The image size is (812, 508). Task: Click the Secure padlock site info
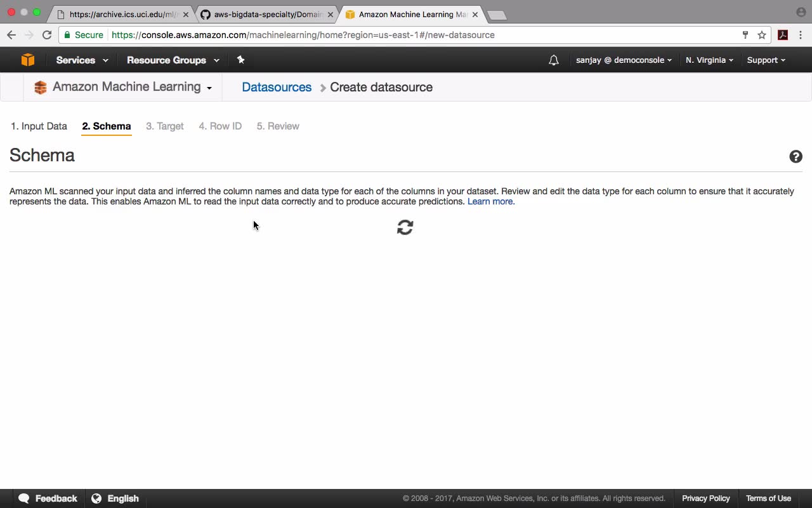pyautogui.click(x=83, y=35)
